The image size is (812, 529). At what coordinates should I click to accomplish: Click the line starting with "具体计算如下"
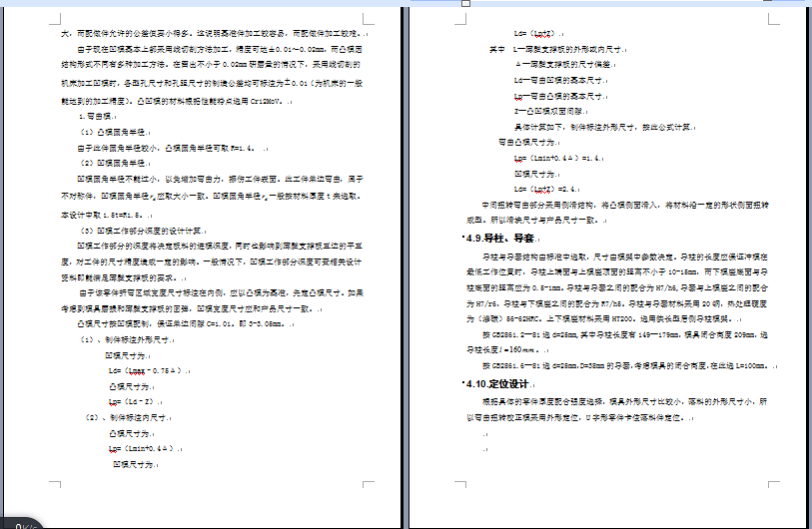[x=602, y=127]
